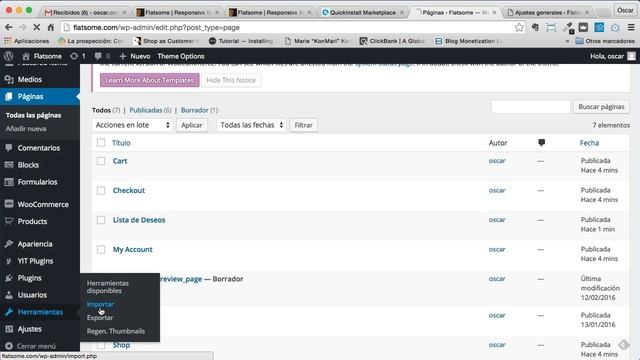Screen dimensions: 640x360
Task: Click the updates icon in admin bar
Action: pos(74,56)
